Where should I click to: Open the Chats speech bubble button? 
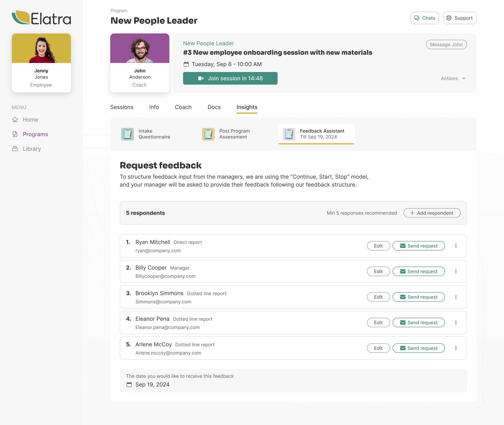click(424, 18)
